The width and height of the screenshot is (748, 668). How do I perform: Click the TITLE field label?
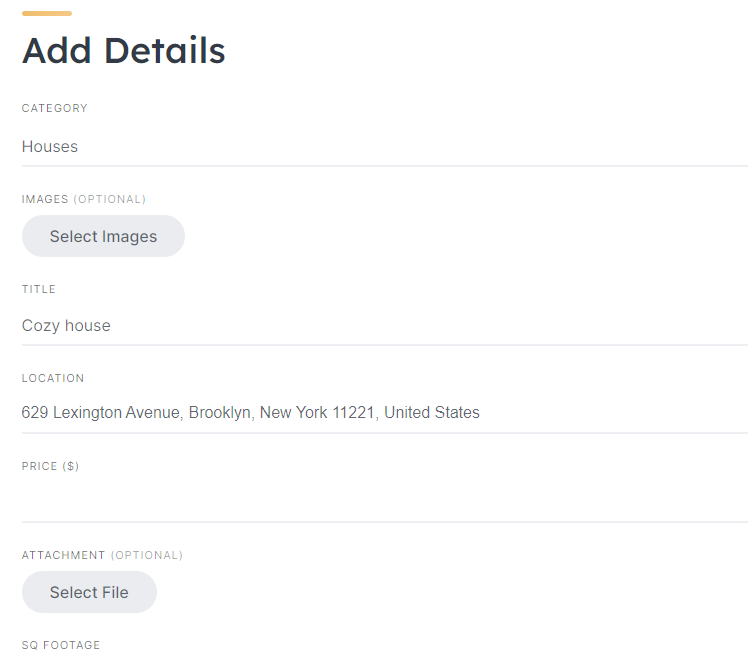(39, 289)
